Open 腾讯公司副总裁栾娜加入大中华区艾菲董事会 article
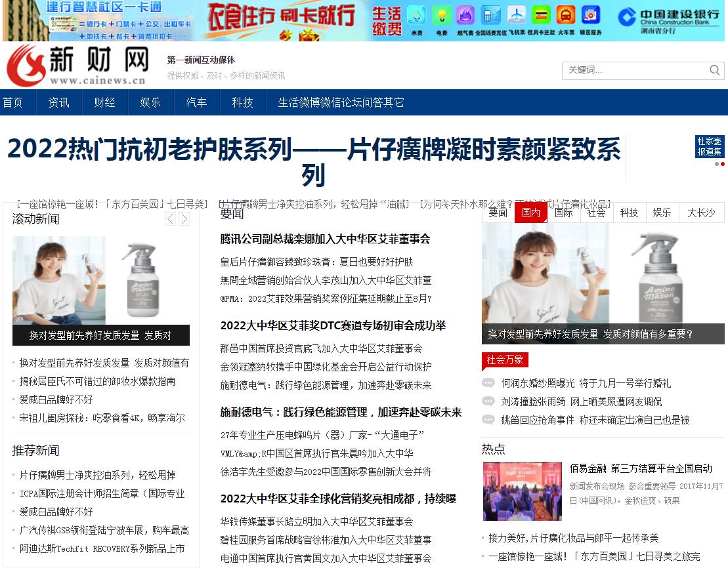728x572 pixels. pos(325,239)
